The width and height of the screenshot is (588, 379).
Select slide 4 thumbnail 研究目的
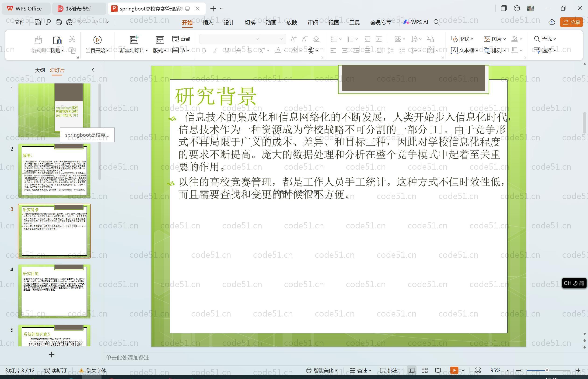pyautogui.click(x=54, y=291)
